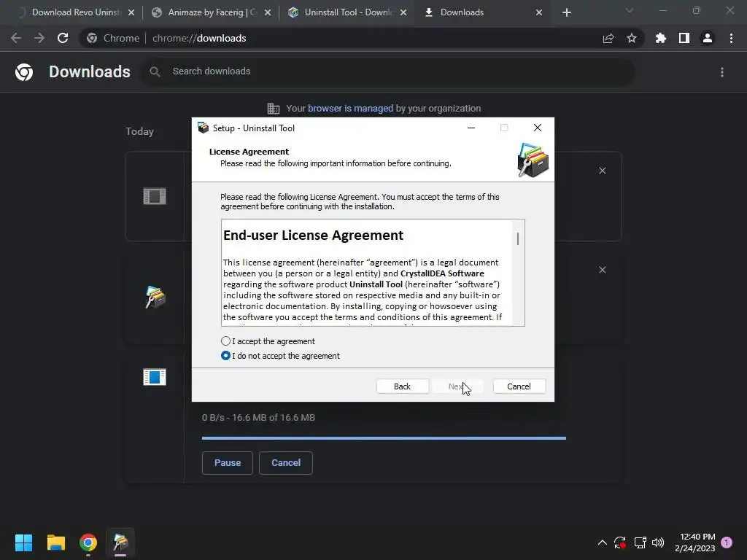Click the Chrome site info icon
This screenshot has height=560, width=747.
pos(92,38)
